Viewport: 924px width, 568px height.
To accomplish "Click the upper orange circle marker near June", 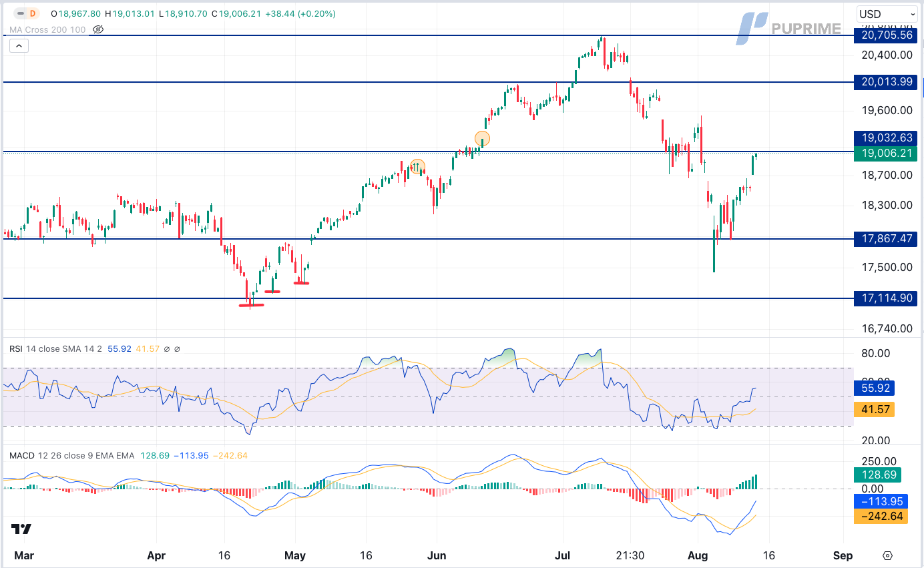I will tap(482, 139).
